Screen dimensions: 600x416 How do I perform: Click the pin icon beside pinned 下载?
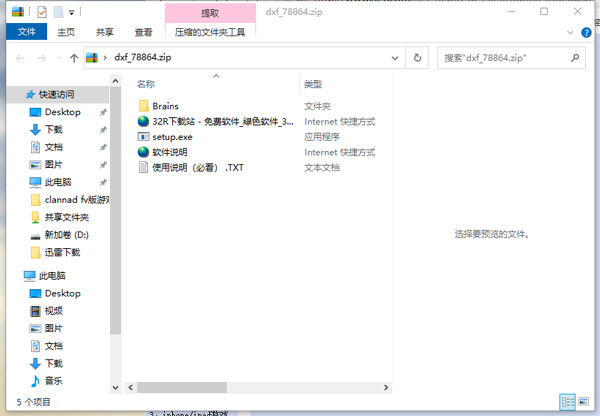tap(103, 130)
